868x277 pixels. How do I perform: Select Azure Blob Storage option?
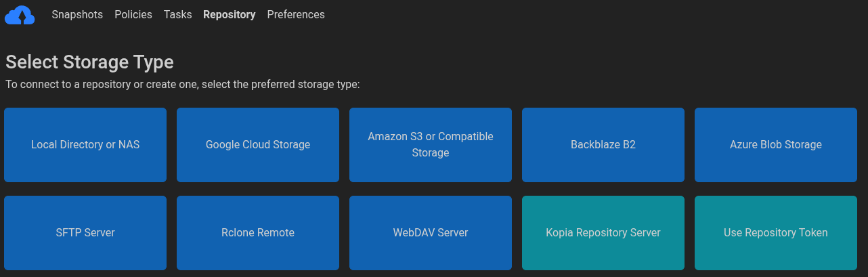coord(776,145)
